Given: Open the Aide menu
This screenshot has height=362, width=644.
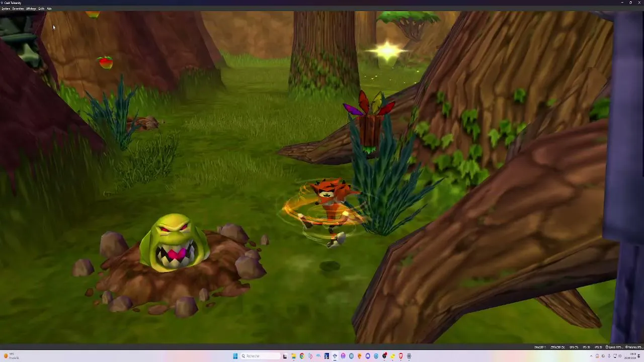Looking at the screenshot, I should [x=49, y=9].
